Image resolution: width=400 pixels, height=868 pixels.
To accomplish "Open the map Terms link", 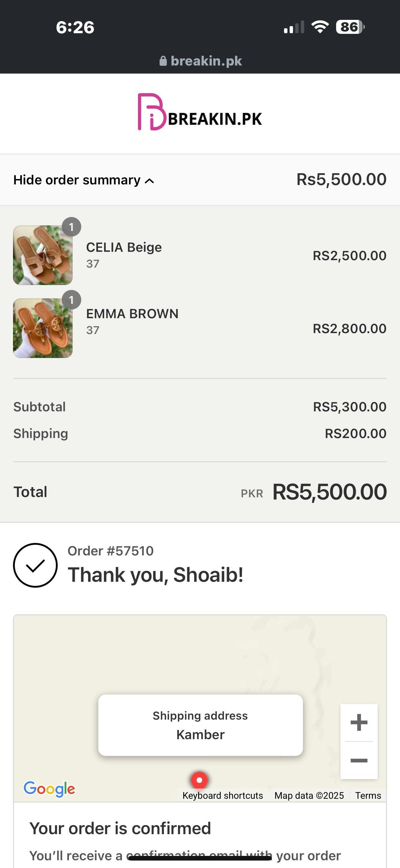I will coord(368,796).
